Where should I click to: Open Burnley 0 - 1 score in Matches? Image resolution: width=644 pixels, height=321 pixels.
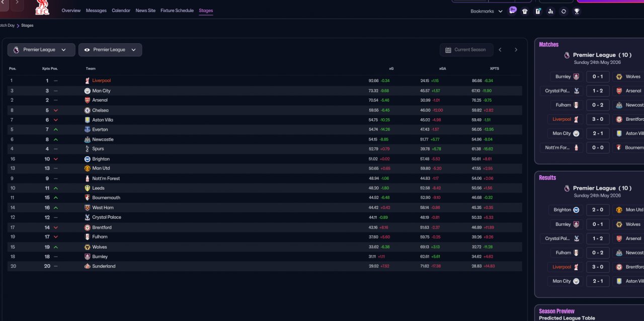pos(598,76)
